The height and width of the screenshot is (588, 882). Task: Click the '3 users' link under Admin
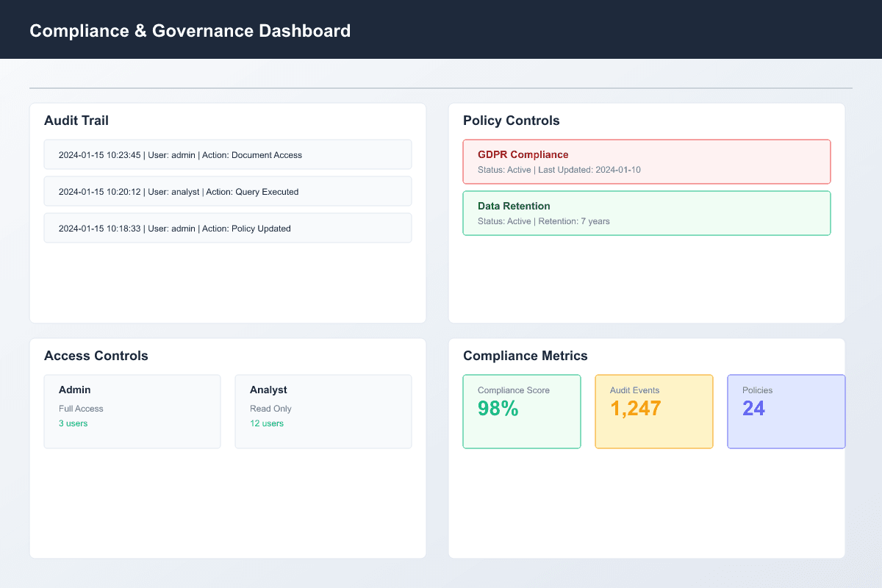coord(73,423)
